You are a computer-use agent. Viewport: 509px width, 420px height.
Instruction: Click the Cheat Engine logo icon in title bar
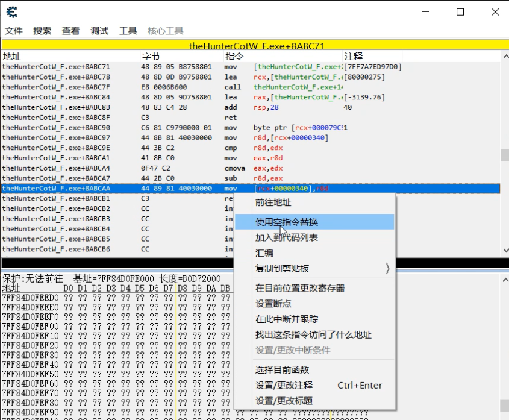click(x=11, y=12)
